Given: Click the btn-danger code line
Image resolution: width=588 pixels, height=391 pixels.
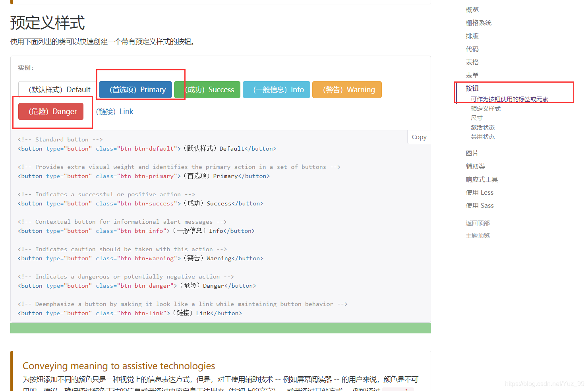Looking at the screenshot, I should (x=137, y=286).
